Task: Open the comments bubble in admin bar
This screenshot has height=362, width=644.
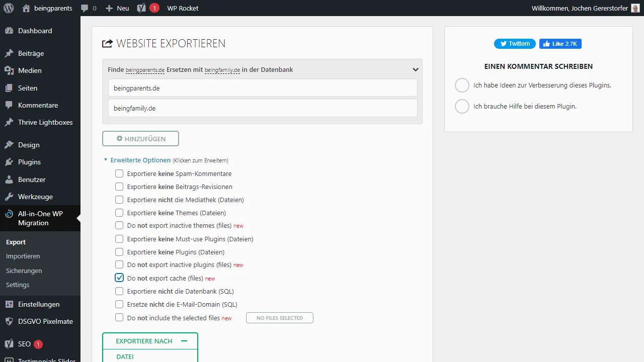Action: pos(85,9)
